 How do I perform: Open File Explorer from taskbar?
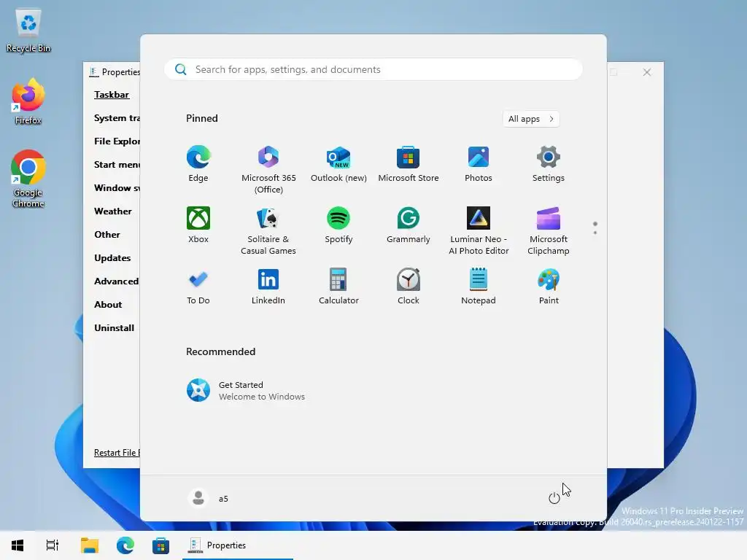(90, 545)
